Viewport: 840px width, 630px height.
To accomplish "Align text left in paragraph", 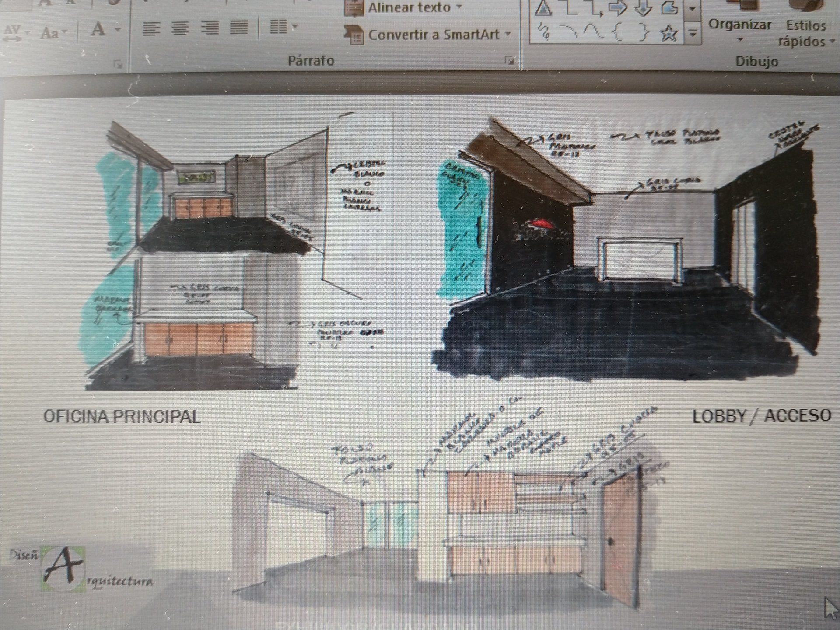I will tap(151, 28).
